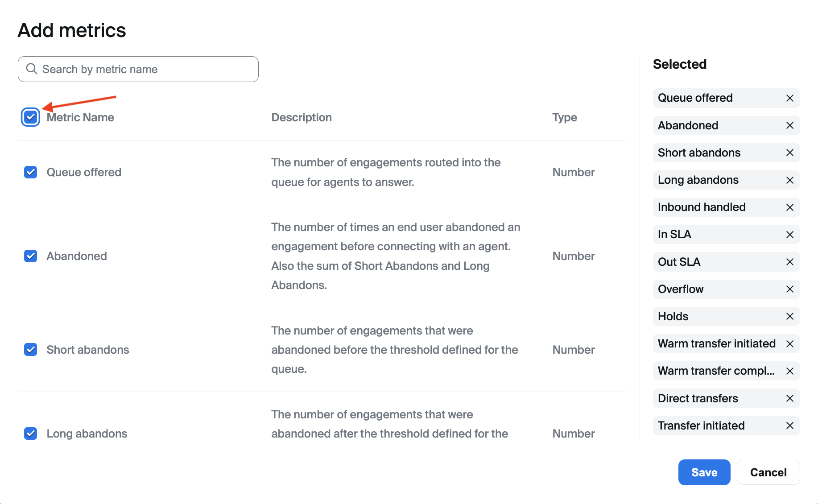
Task: Remove Short abandons from Selected
Action: tap(789, 153)
